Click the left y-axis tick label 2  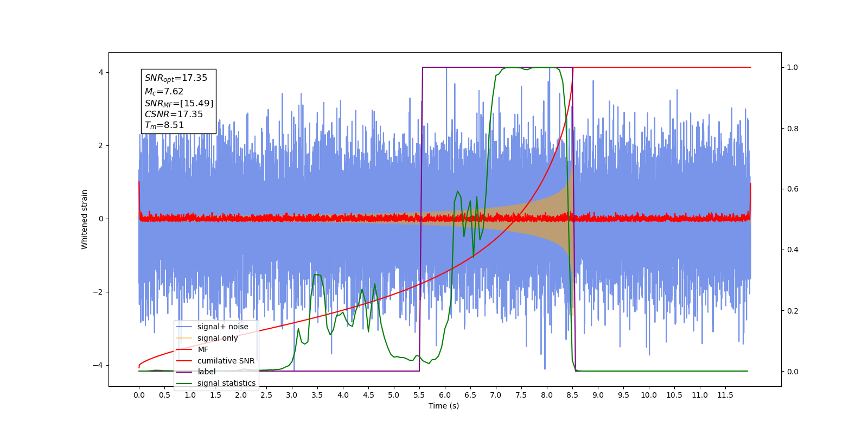pyautogui.click(x=101, y=145)
